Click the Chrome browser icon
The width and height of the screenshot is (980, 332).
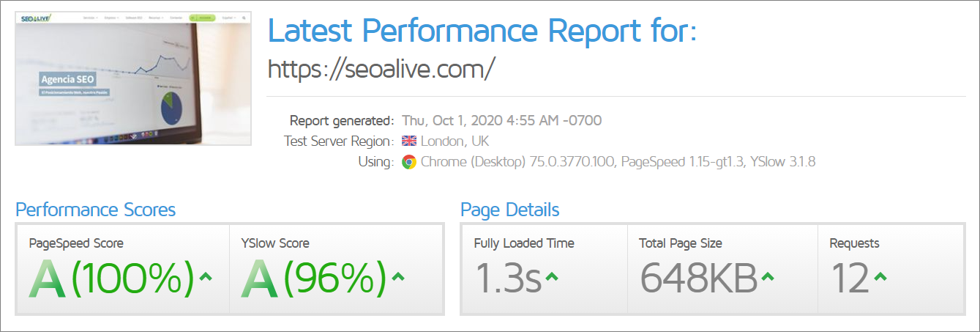(409, 162)
